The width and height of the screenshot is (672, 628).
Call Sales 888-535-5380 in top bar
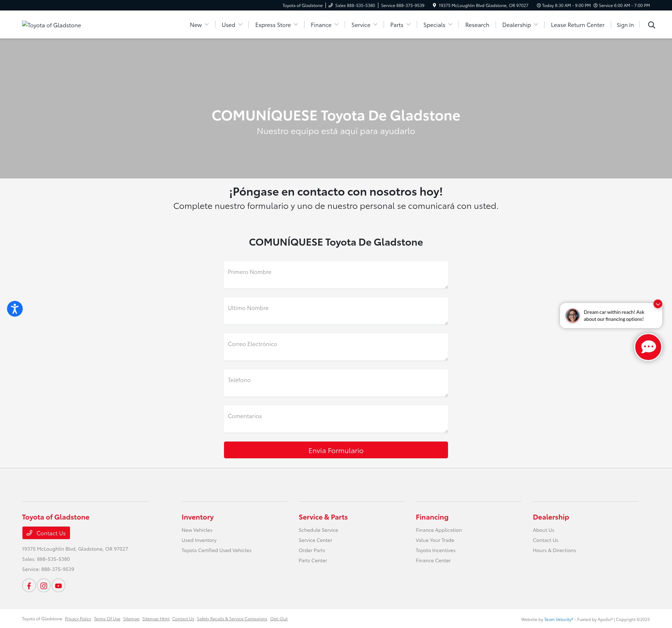pos(352,5)
